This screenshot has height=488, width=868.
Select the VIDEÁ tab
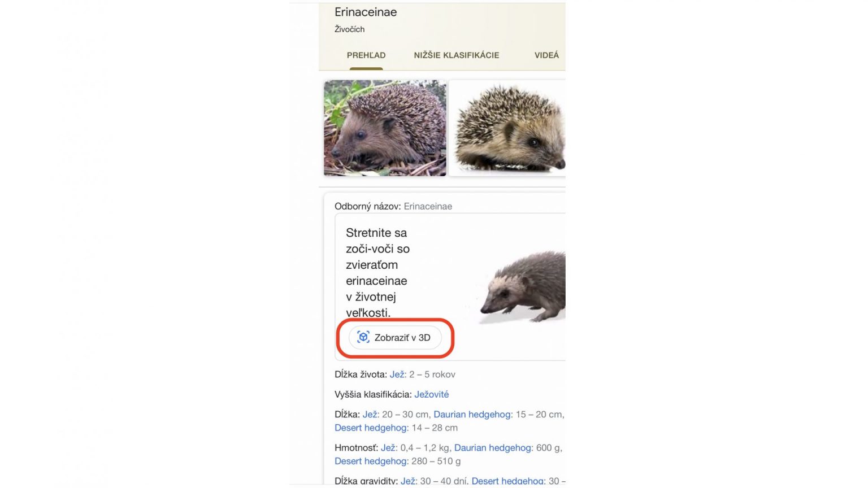point(546,55)
